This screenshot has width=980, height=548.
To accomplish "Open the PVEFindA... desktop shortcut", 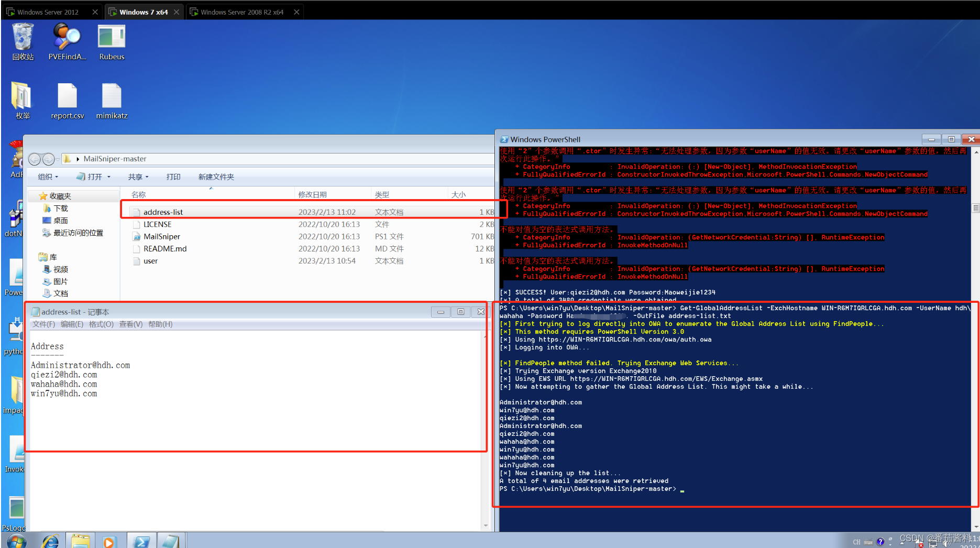I will [x=67, y=42].
